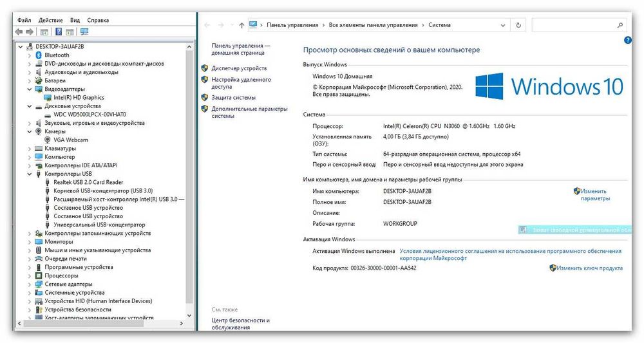
Task: Click the refresh button next to the address bar
Action: click(x=518, y=25)
